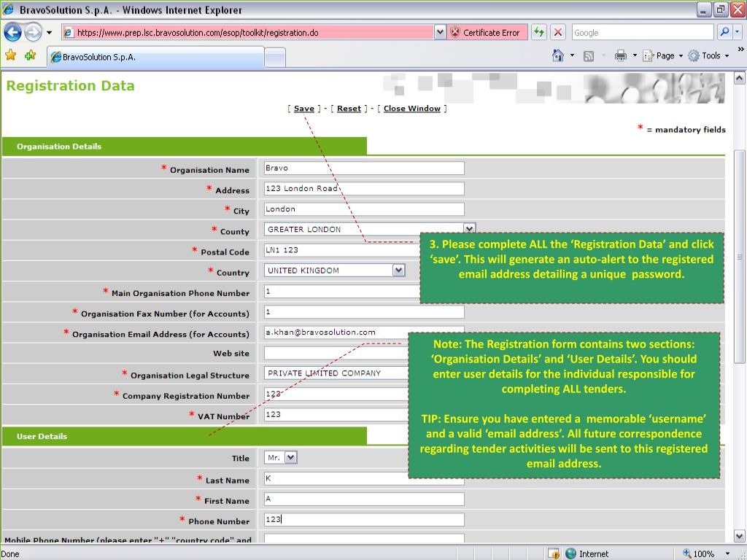
Task: Click the Close Window link
Action: (412, 109)
